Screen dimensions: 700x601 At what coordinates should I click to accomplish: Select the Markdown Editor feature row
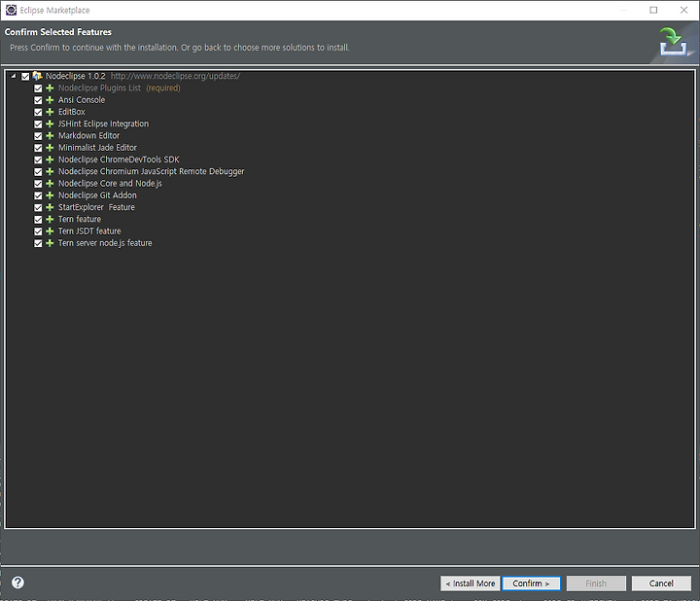(x=88, y=136)
